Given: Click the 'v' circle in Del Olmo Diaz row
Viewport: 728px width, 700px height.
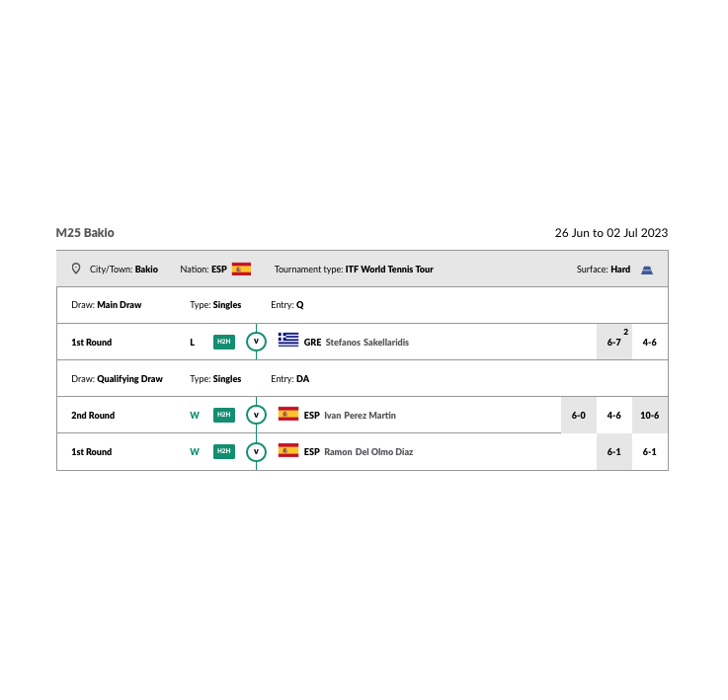Looking at the screenshot, I should coord(256,451).
